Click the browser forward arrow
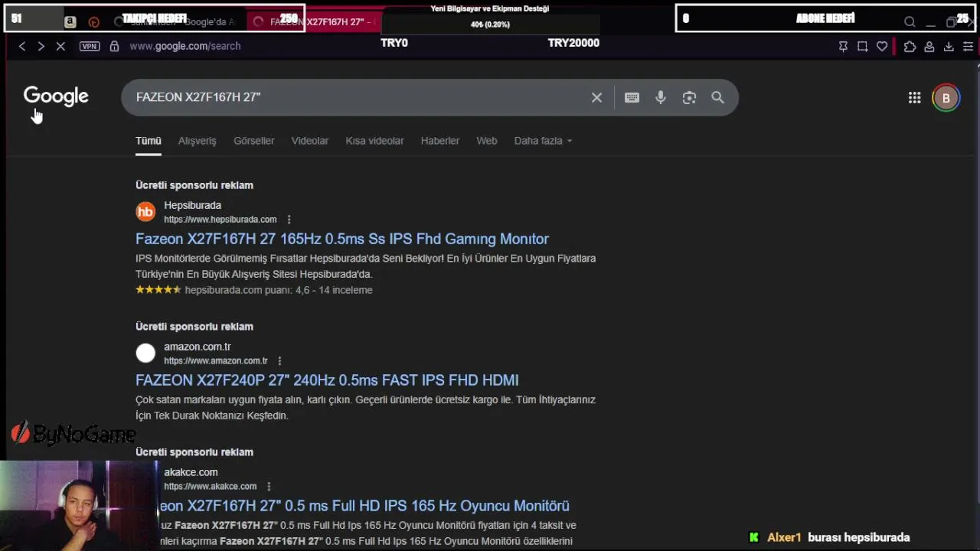980x551 pixels. pyautogui.click(x=41, y=46)
